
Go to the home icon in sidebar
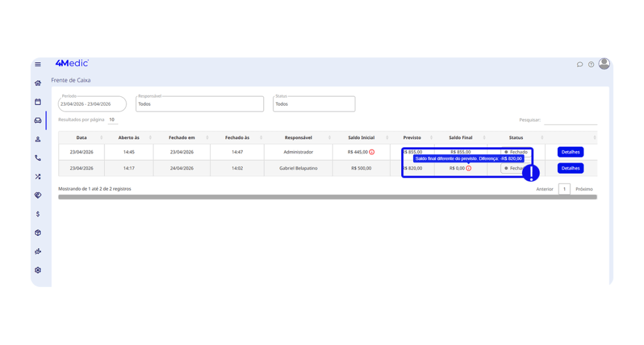[x=38, y=83]
